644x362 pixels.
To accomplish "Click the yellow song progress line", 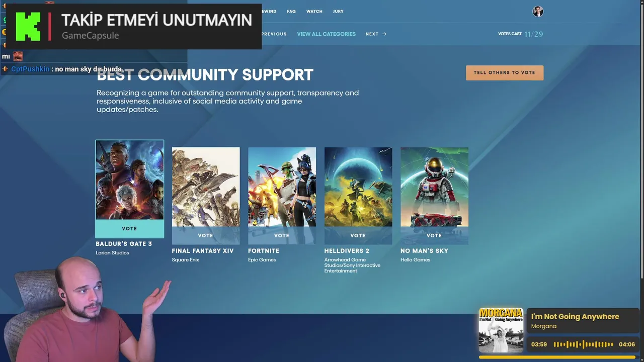I will [557, 357].
